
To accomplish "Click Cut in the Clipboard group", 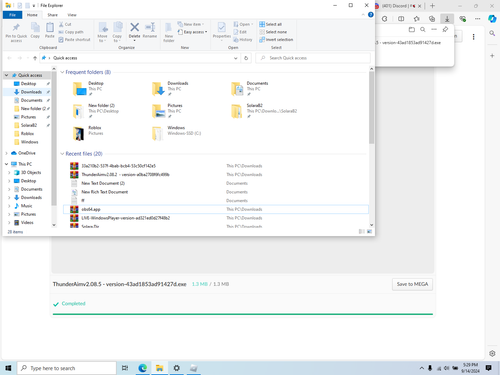I will pos(65,24).
